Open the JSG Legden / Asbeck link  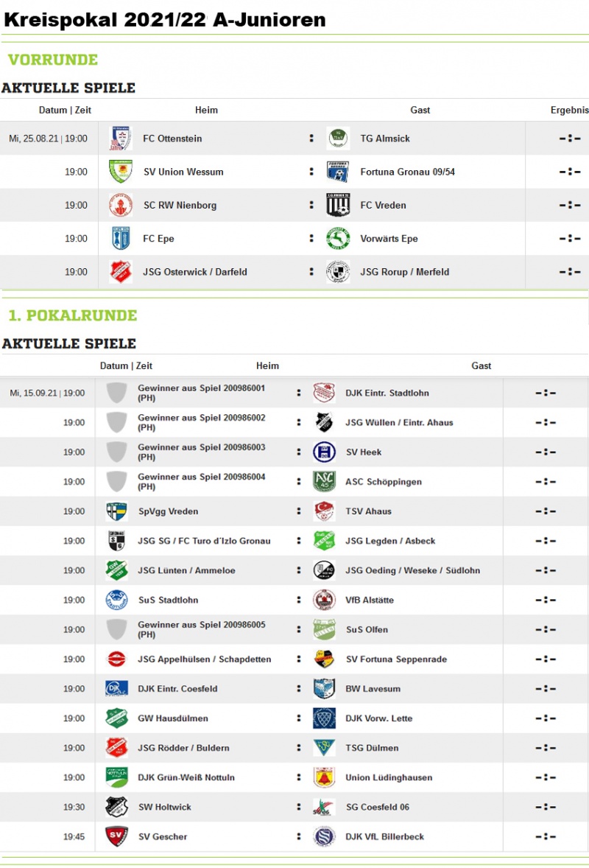390,541
